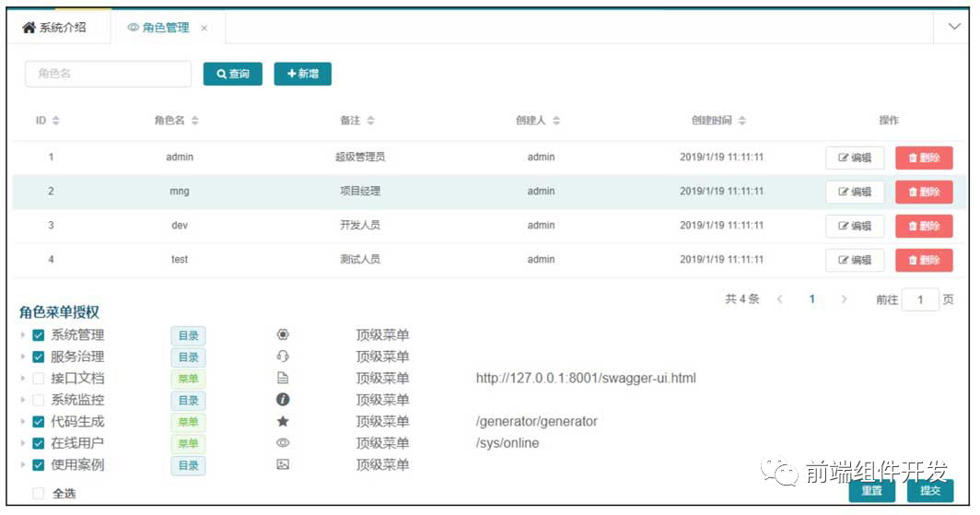Click the 前往 page number input
980x515 pixels.
920,299
